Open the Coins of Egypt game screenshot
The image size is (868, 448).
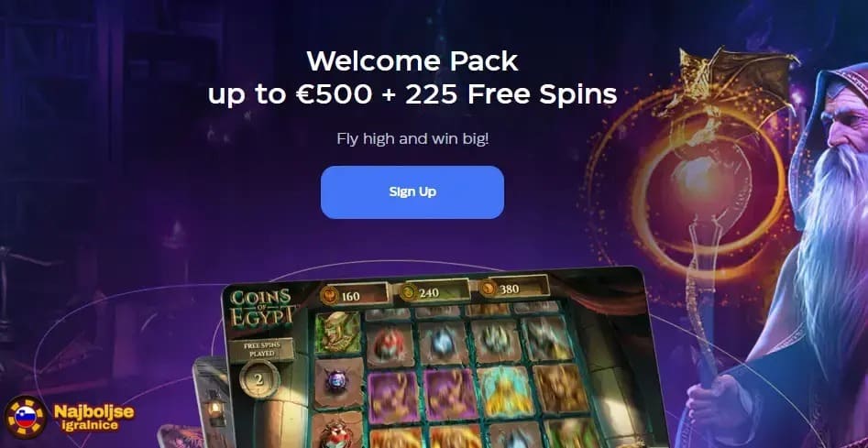(437, 359)
